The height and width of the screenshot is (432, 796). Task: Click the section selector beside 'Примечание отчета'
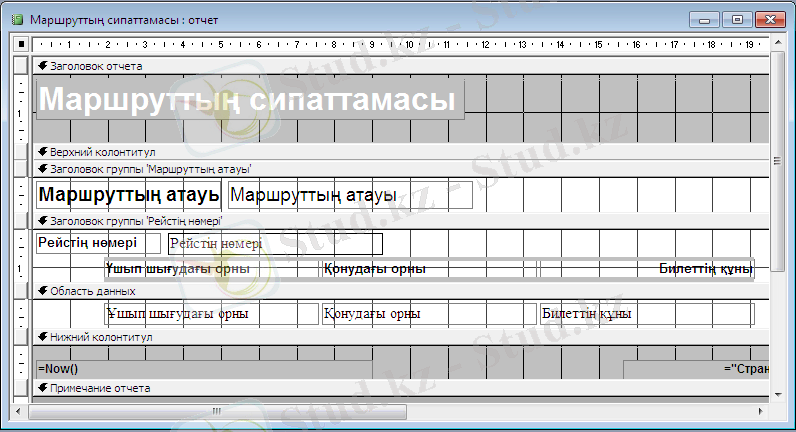tap(21, 388)
